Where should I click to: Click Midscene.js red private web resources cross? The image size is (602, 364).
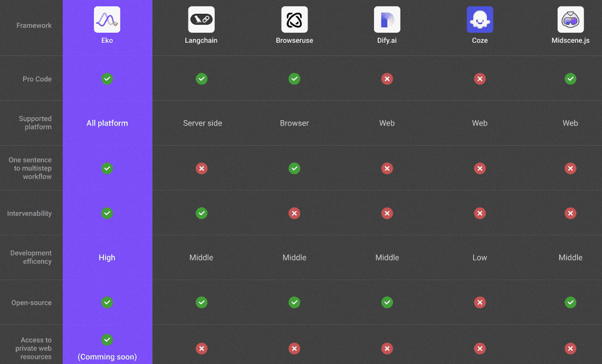coord(570,348)
